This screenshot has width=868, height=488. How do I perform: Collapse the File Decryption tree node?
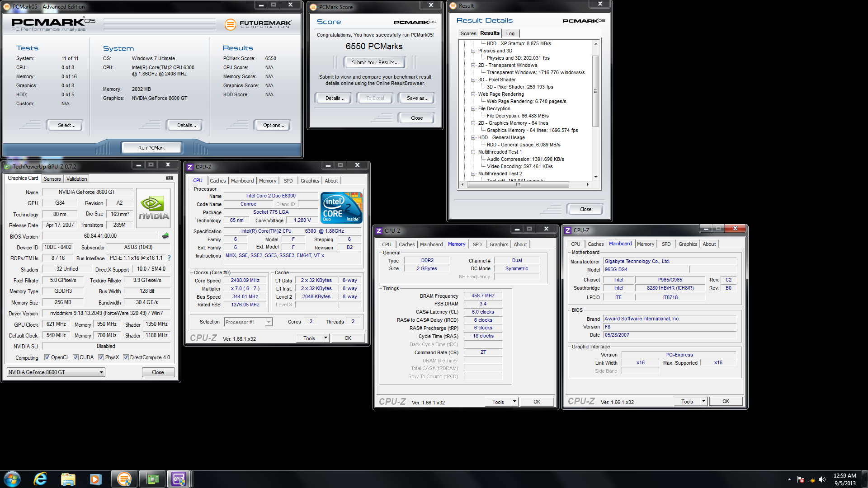473,109
